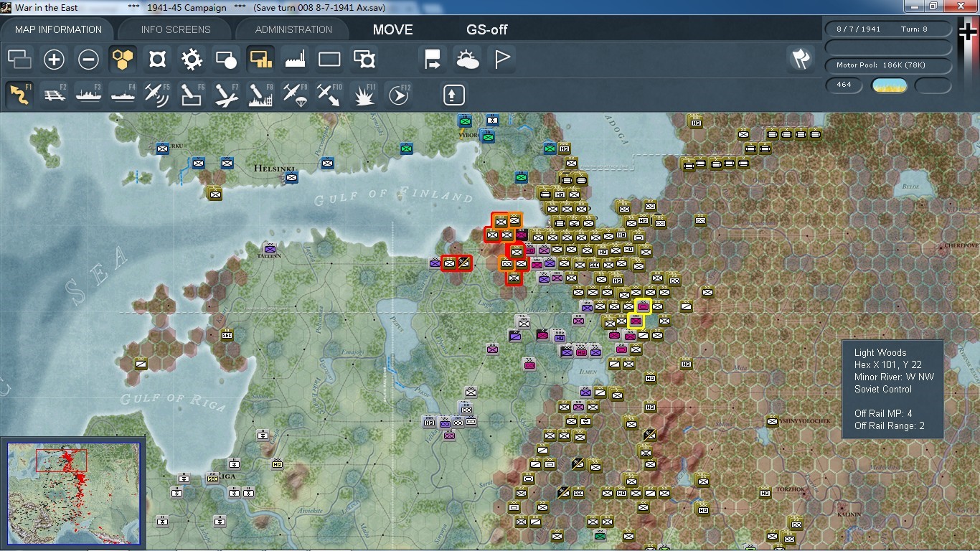The width and height of the screenshot is (980, 551).
Task: Select F5 Air recon mode
Action: click(157, 94)
